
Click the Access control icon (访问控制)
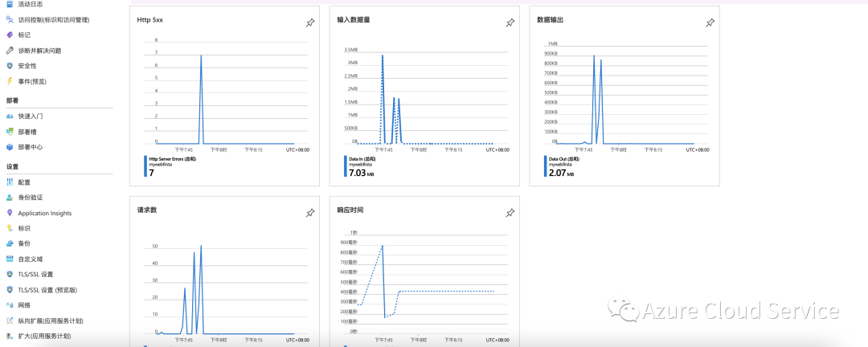[10, 19]
